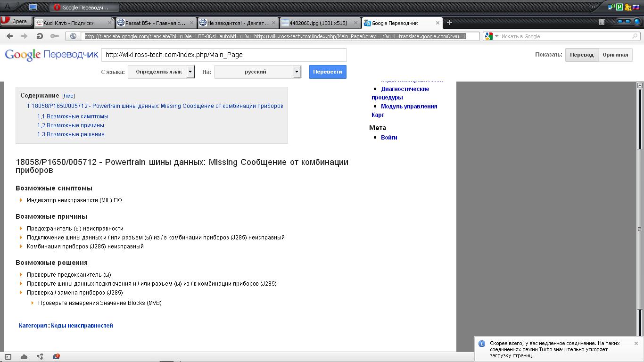Screen dimensions: 644x362
Task: Show the Оригинал view
Action: point(615,55)
